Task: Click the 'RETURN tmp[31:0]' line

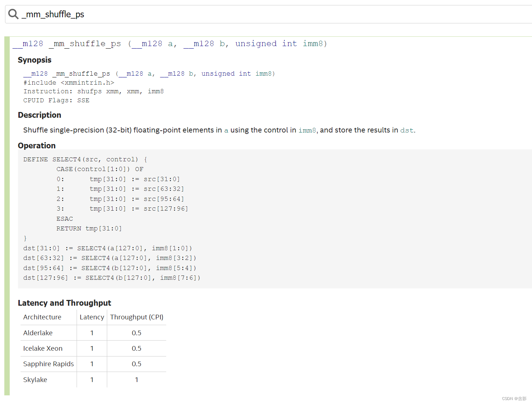Action: tap(89, 229)
